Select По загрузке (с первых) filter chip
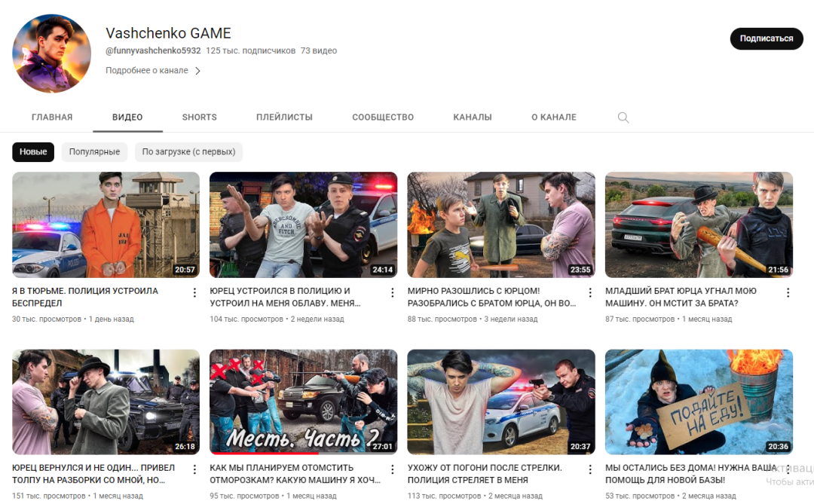This screenshot has width=814, height=504. 188,151
